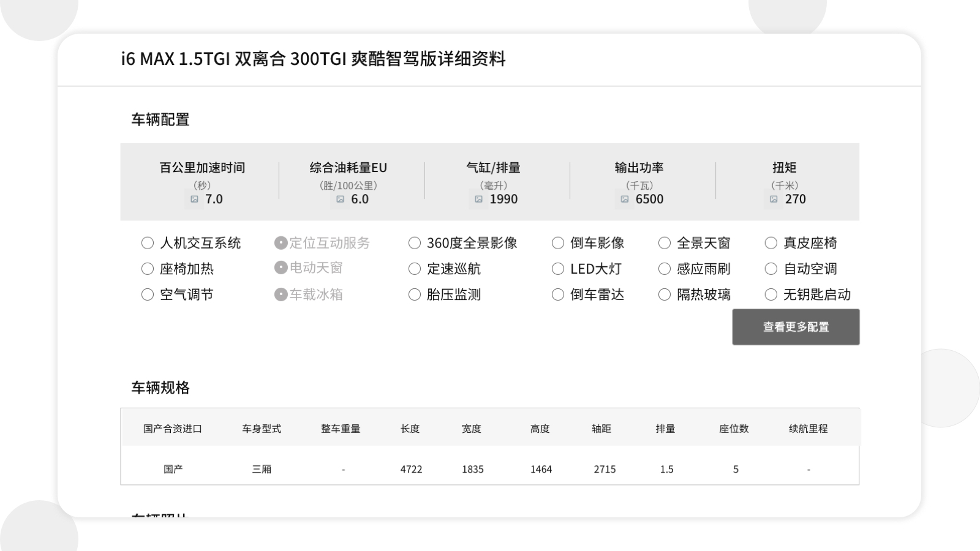
Task: Click the 百公里加速时间 label
Action: [202, 167]
